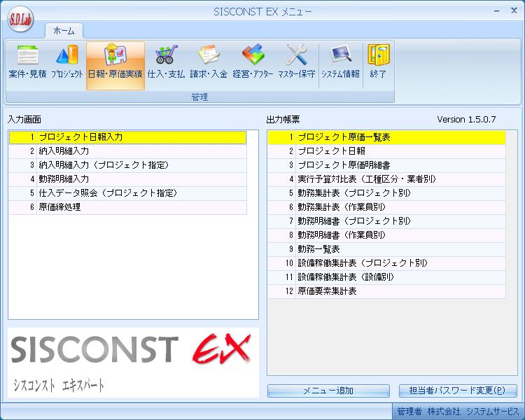Viewport: 525px width, 420px height.
Task: Select 納入明細入力 row number 2
Action: tap(128, 151)
